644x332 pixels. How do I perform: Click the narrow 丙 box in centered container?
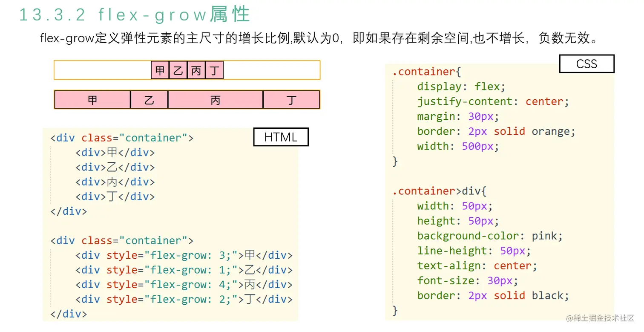click(196, 70)
